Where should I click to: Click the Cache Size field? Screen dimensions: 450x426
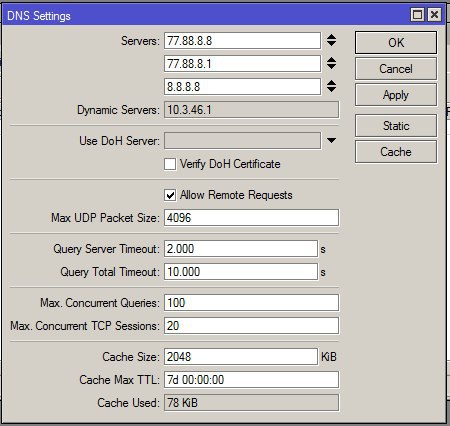coord(241,357)
